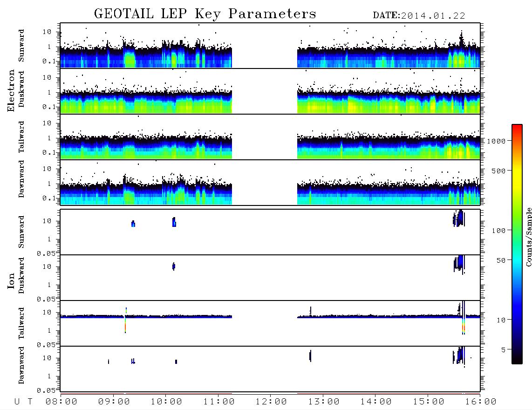Click the 50 color bar tick label

[x=501, y=260]
